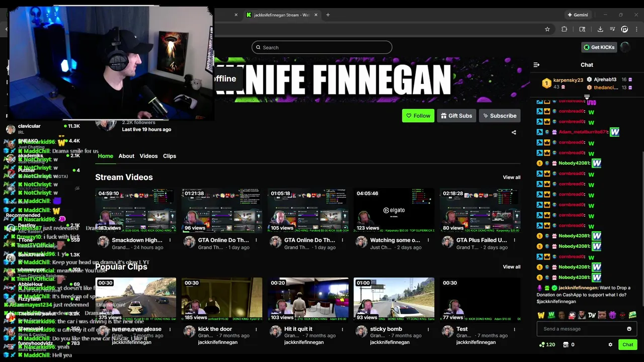Viewport: 644px width, 362px height.
Task: View all Popular Clips
Action: click(512, 267)
